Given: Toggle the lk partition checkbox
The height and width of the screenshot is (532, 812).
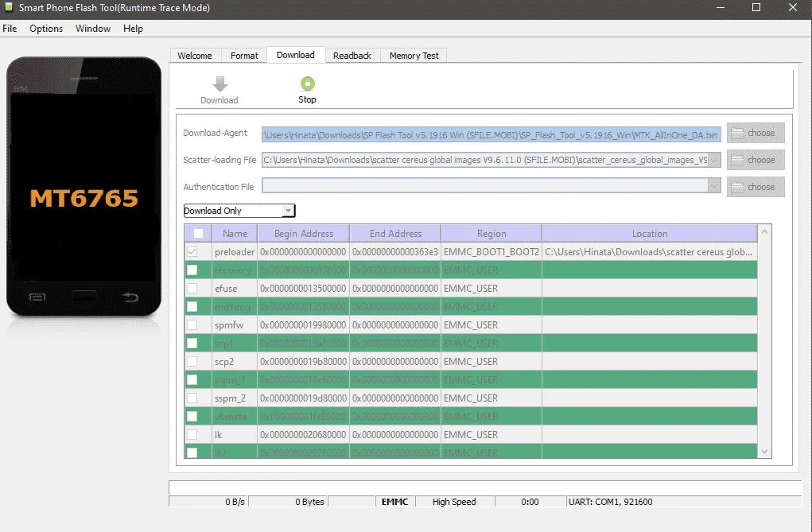Looking at the screenshot, I should (192, 434).
